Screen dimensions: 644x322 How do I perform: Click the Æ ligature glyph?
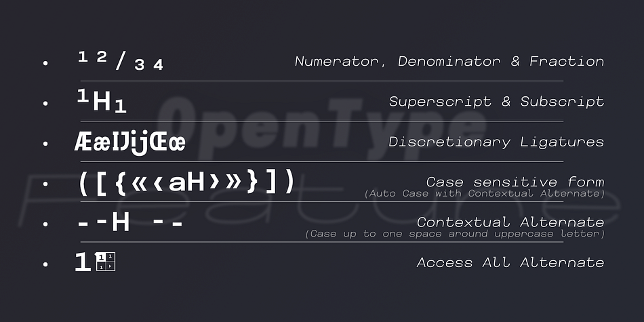83,142
